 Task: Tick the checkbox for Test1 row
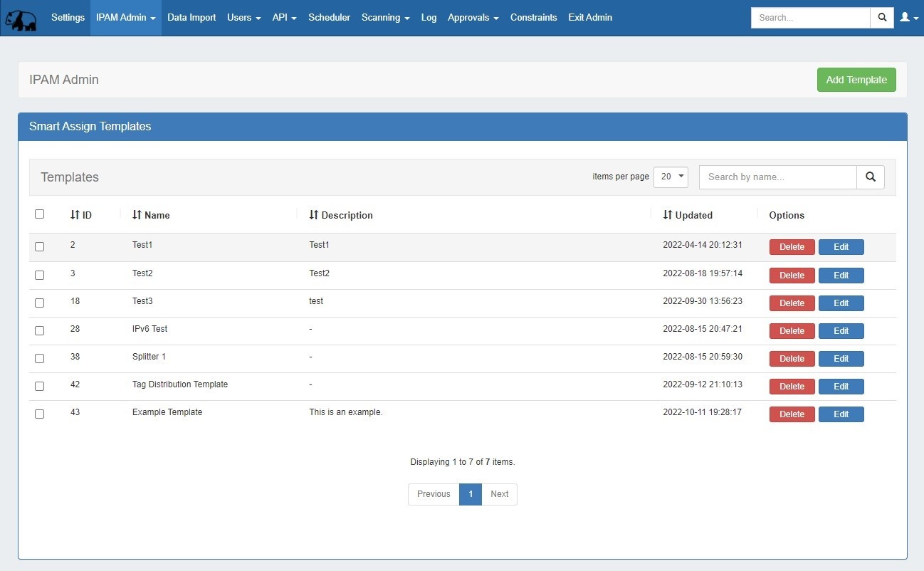pyautogui.click(x=40, y=246)
